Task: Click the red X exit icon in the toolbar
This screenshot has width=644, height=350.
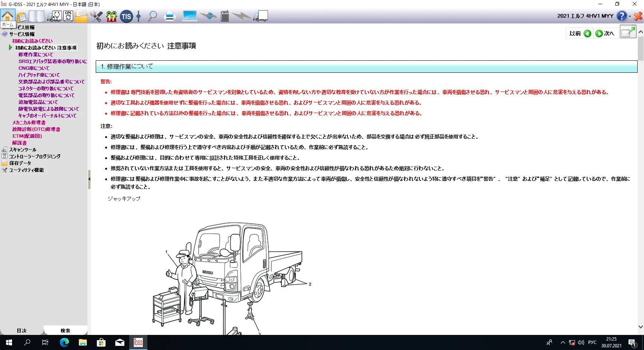Action: pos(638,16)
